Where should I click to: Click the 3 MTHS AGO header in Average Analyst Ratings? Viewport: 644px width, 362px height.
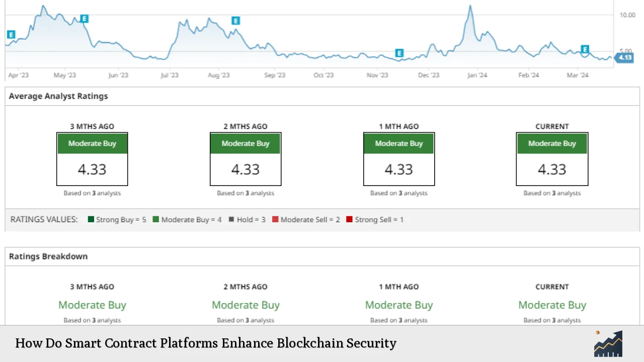coord(92,126)
